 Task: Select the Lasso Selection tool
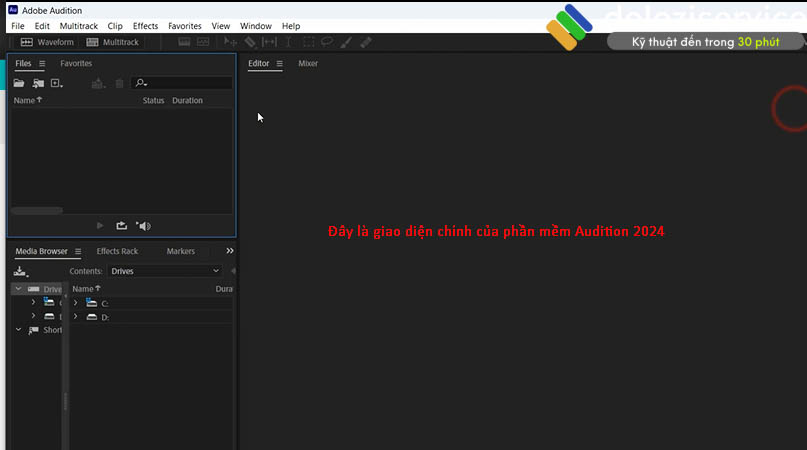[327, 42]
